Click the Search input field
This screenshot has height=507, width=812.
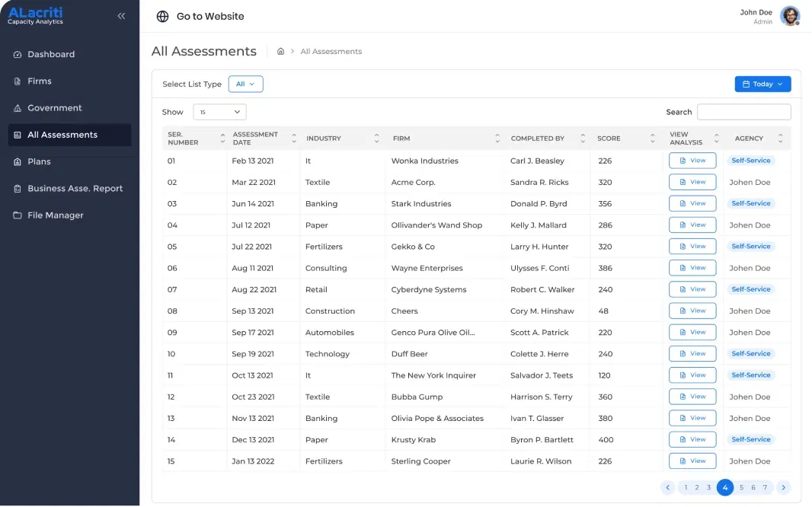click(x=743, y=112)
